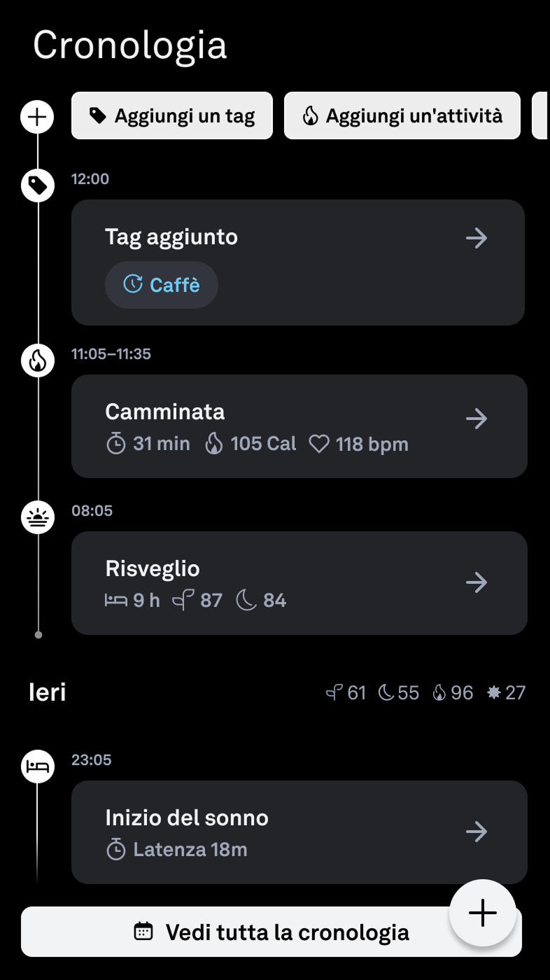Click the tag icon timeline marker
550x980 pixels.
tap(37, 185)
